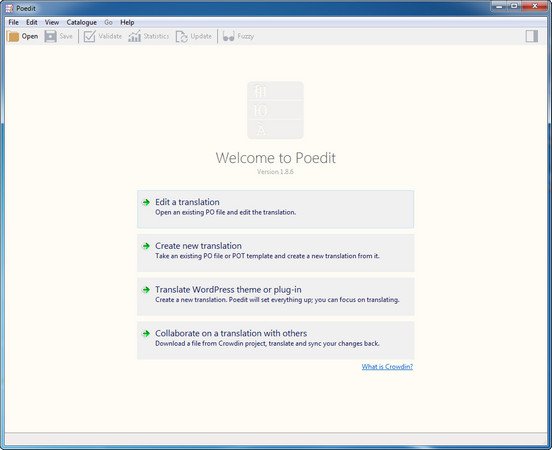552x450 pixels.
Task: Select Translate WordPress theme or plug-in
Action: click(275, 296)
